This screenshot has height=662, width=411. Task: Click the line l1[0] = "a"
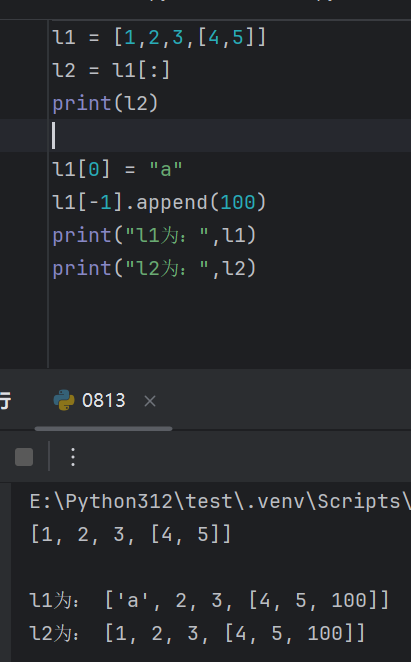pyautogui.click(x=117, y=169)
